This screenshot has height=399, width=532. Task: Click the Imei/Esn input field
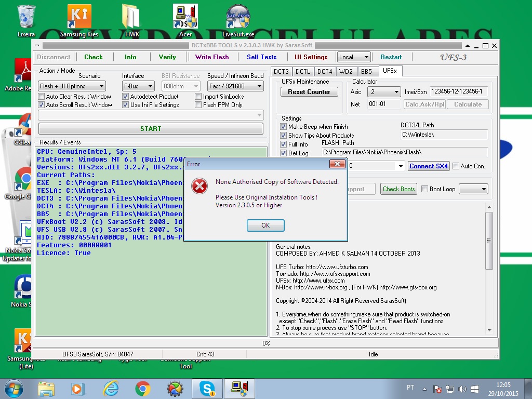[459, 91]
